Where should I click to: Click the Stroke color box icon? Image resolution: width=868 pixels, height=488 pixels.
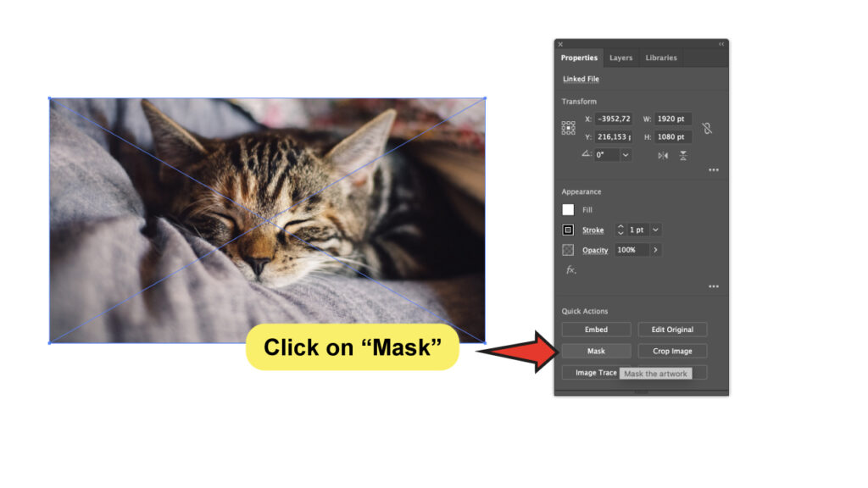[568, 230]
